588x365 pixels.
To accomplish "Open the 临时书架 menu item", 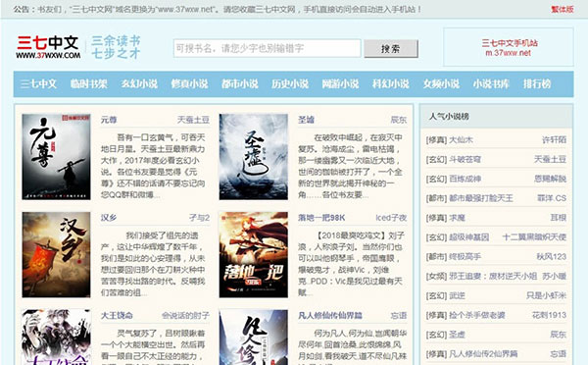I will pos(88,83).
